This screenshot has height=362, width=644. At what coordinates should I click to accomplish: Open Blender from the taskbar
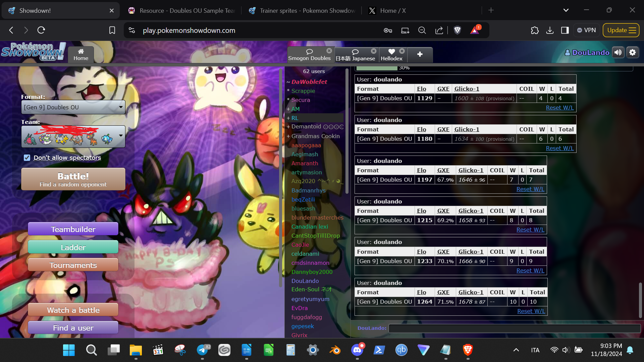point(335,350)
